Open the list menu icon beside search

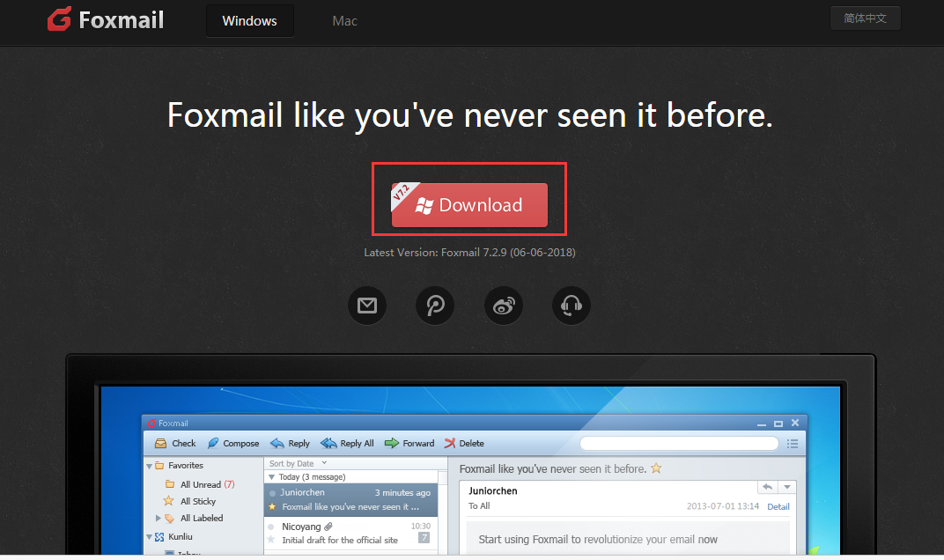tap(793, 444)
